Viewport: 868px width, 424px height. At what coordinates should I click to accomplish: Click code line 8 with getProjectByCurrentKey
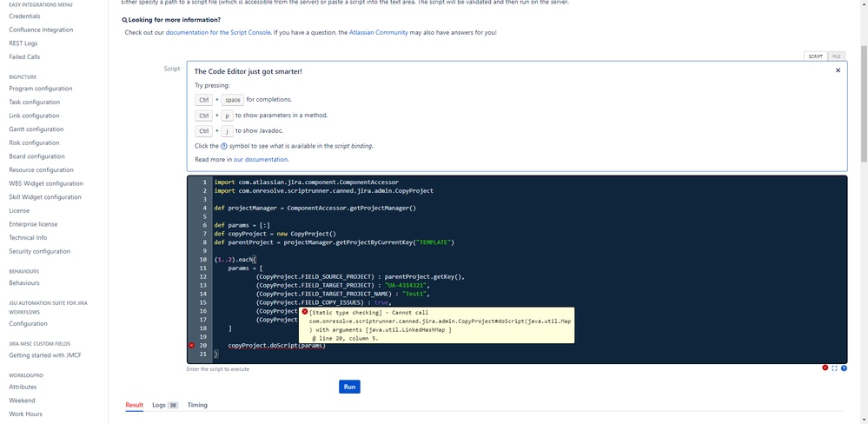[x=334, y=242]
